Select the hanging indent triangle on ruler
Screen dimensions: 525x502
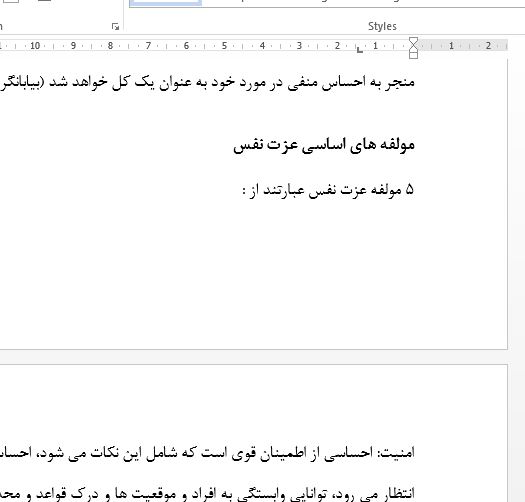pos(414,48)
